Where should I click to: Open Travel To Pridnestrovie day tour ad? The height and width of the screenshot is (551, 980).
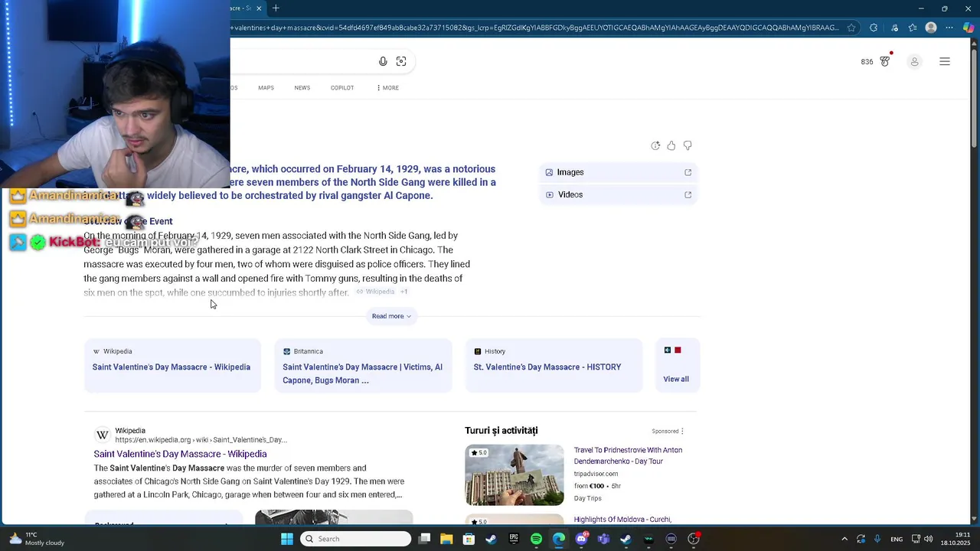click(x=628, y=456)
